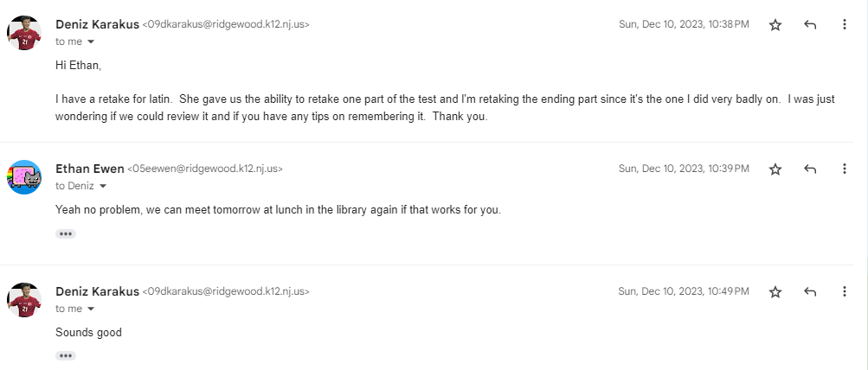Open more options for Ethan Ewen's message

pyautogui.click(x=844, y=169)
